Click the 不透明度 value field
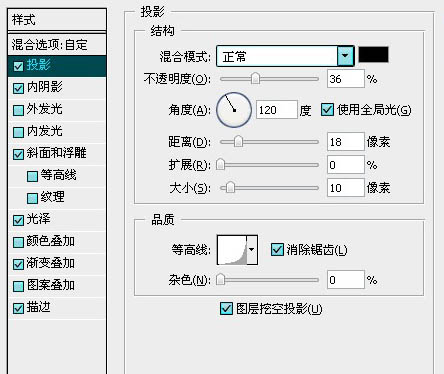The width and height of the screenshot is (444, 374). [346, 79]
